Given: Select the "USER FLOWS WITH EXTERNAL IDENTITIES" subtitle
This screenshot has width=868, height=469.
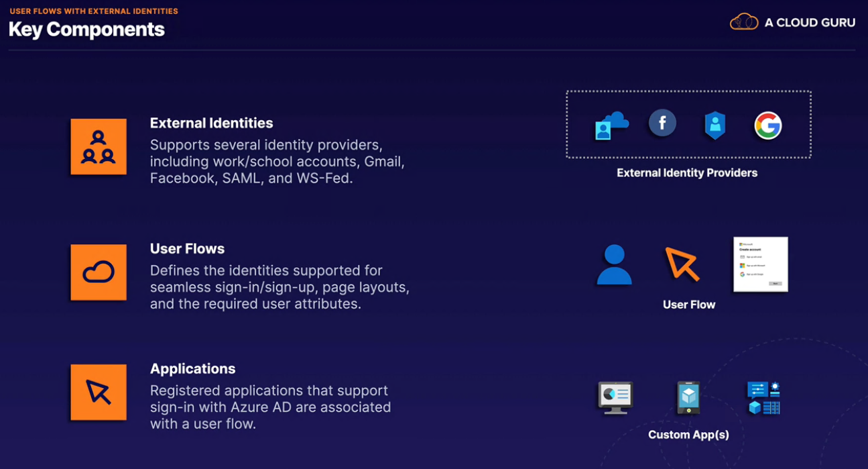Looking at the screenshot, I should [94, 11].
